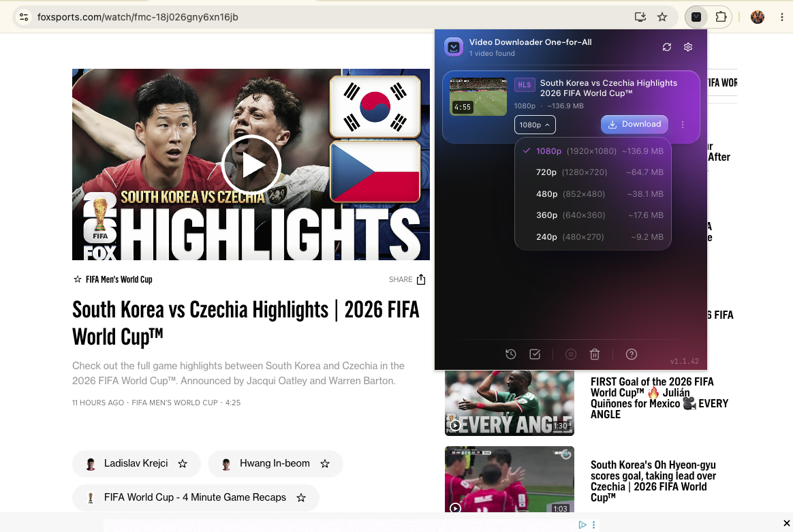Open the Oh Hyeon-gyu goal video thumbnail
793x532 pixels.
[x=510, y=480]
